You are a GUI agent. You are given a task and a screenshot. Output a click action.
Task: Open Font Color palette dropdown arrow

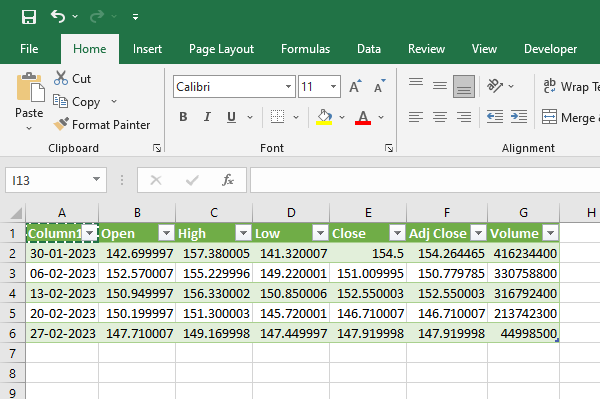pyautogui.click(x=381, y=117)
